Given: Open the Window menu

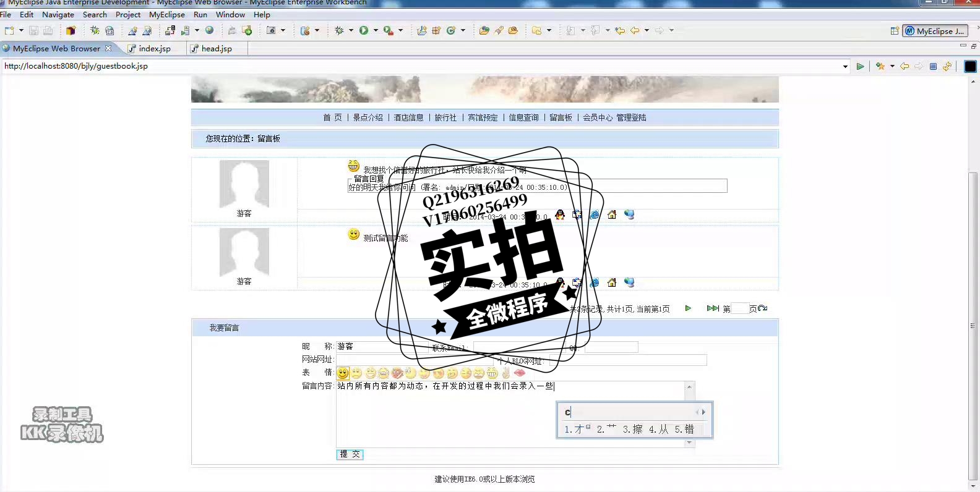Looking at the screenshot, I should pyautogui.click(x=230, y=14).
